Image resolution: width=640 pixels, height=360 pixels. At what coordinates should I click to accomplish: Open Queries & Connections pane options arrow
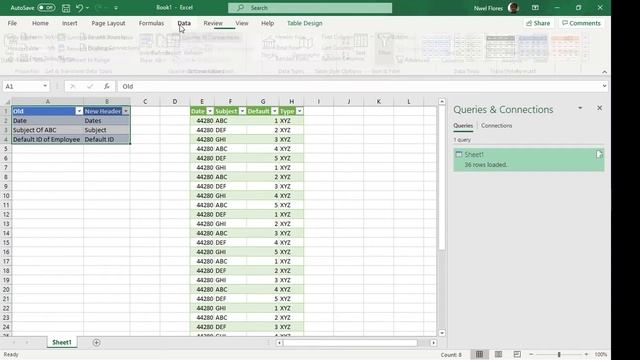[580, 108]
